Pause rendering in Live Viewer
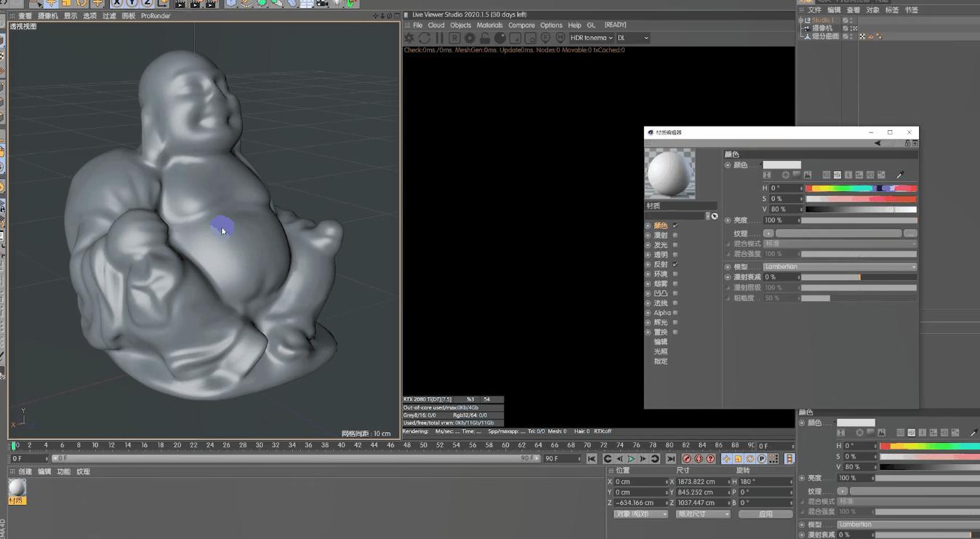This screenshot has width=980, height=539. (439, 38)
